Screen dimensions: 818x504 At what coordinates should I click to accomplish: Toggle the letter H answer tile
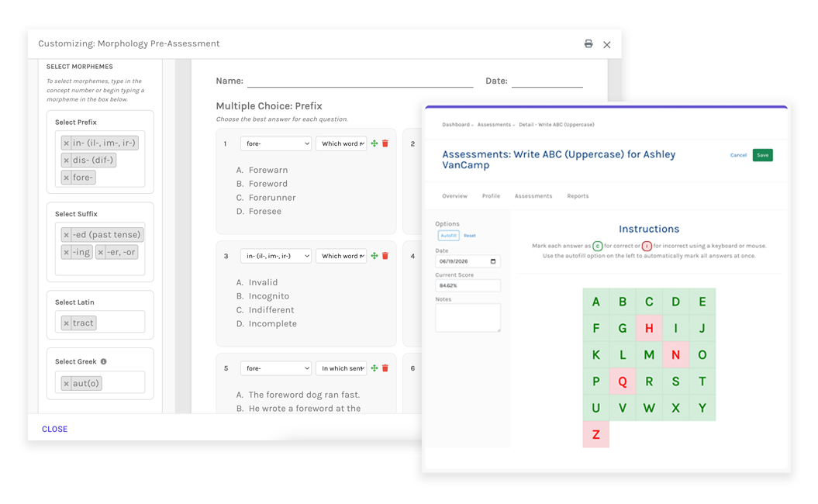(649, 328)
